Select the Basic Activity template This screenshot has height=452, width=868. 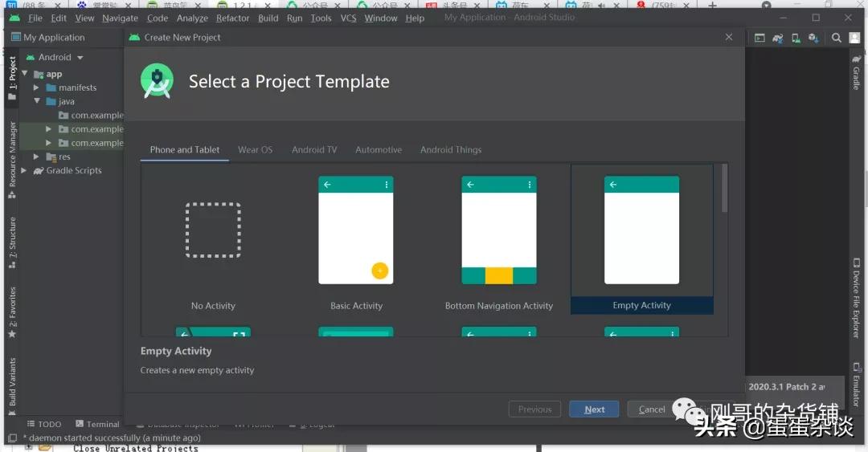[356, 241]
